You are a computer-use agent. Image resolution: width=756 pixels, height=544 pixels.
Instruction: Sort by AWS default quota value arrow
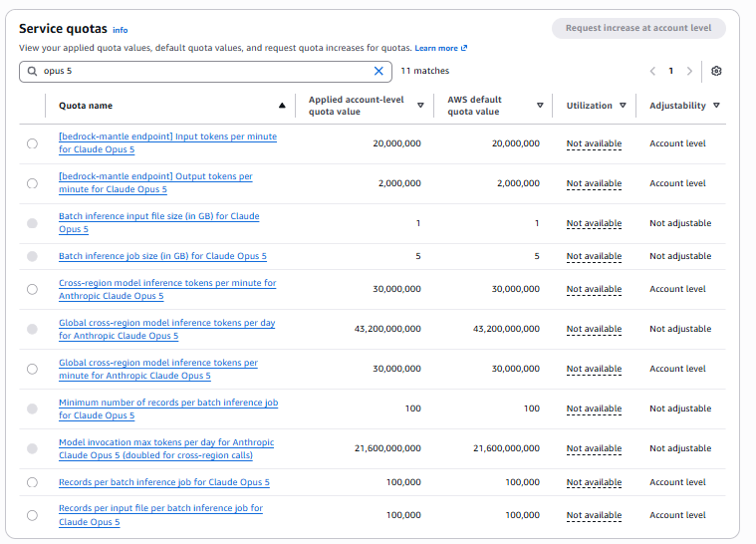(540, 106)
